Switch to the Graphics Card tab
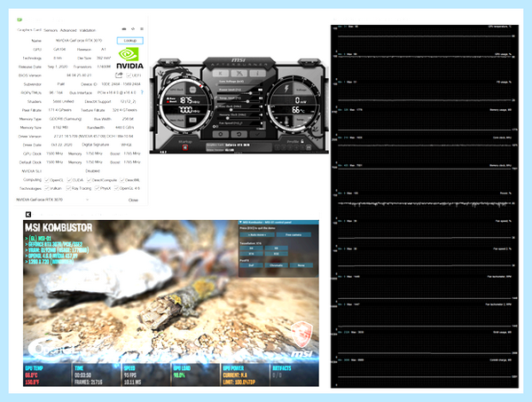The width and height of the screenshot is (532, 402). [29, 30]
